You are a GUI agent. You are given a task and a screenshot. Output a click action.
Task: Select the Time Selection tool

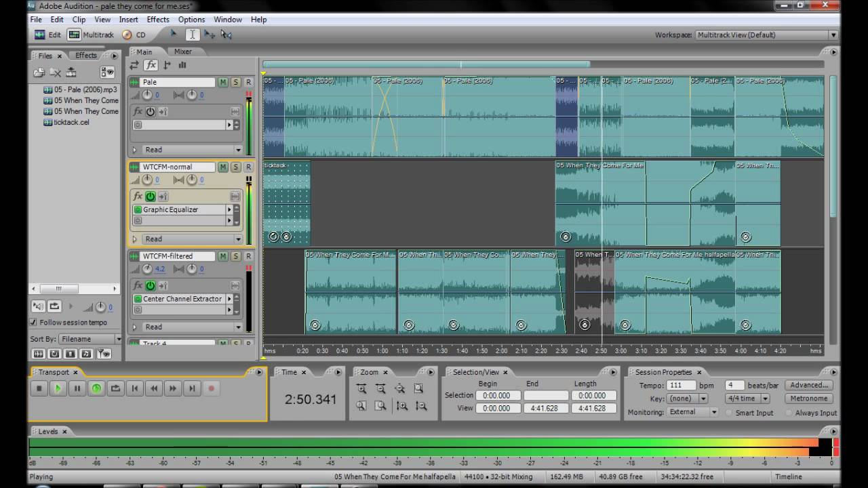pos(193,35)
